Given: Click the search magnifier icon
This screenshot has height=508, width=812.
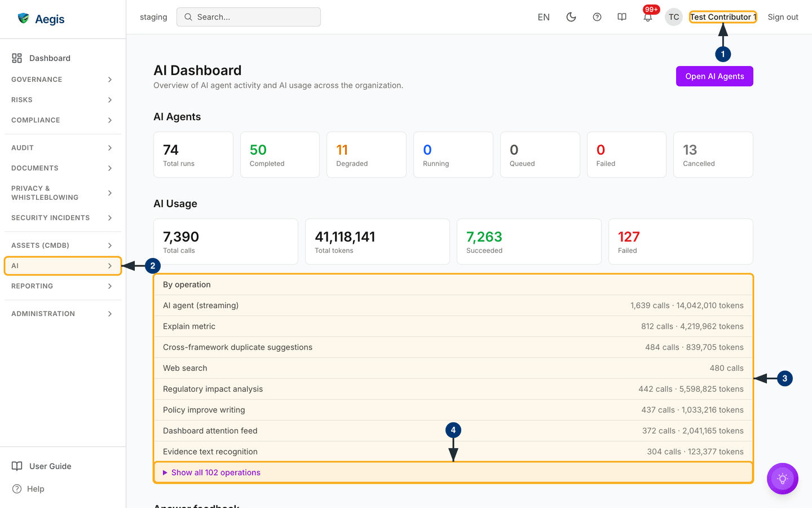Looking at the screenshot, I should pyautogui.click(x=188, y=17).
